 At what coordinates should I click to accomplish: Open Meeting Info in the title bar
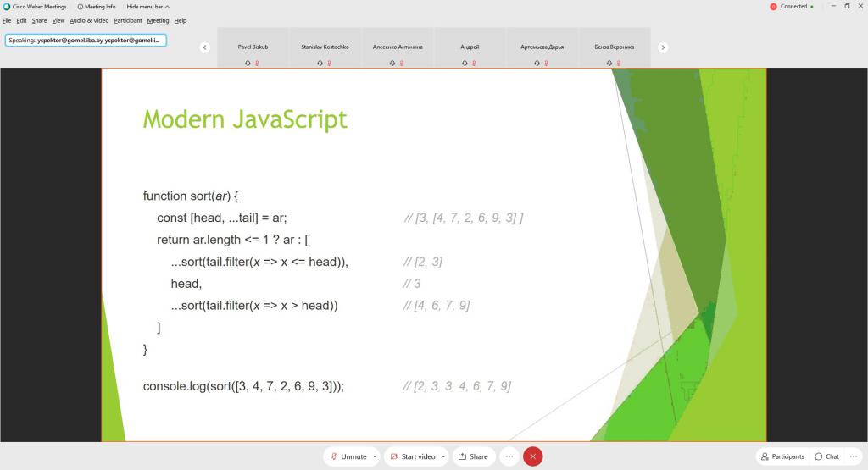97,7
